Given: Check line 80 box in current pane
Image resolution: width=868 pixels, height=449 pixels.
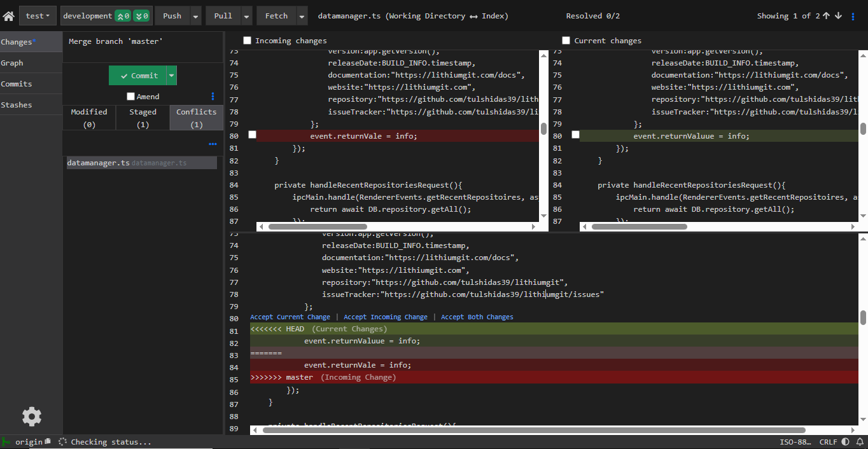Looking at the screenshot, I should pos(575,135).
